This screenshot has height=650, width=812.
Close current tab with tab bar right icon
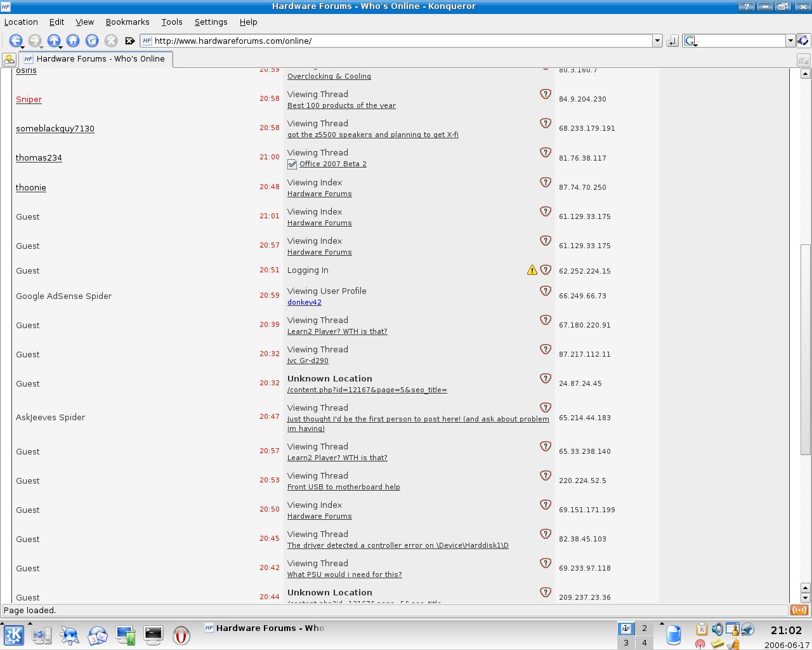coord(804,61)
